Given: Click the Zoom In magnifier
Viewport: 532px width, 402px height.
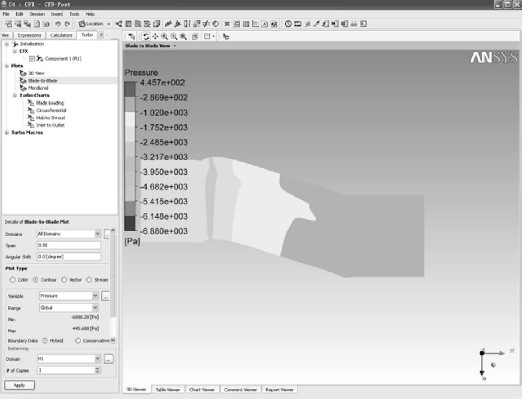Looking at the screenshot, I should click(x=165, y=36).
